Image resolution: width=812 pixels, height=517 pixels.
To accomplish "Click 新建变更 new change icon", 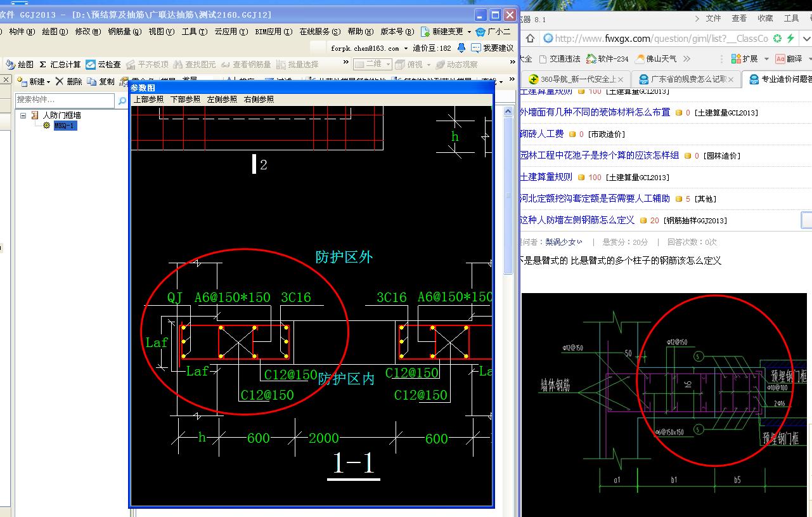I will [x=442, y=31].
